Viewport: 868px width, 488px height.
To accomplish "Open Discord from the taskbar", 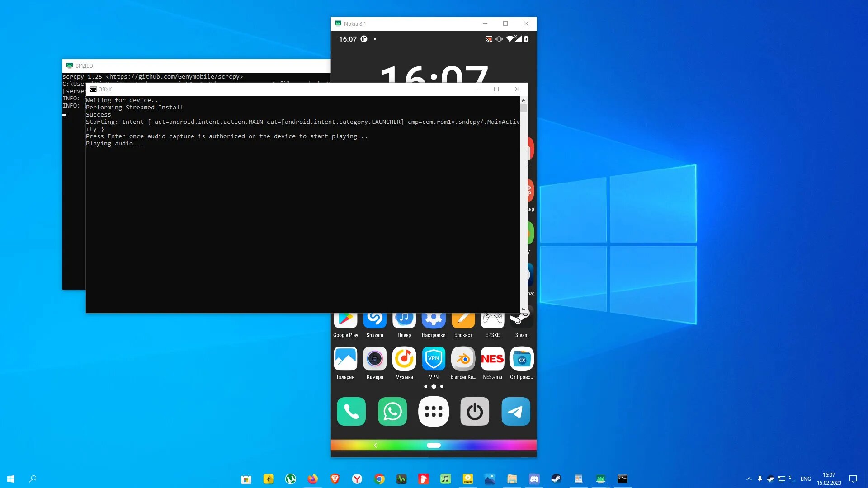I will tap(534, 479).
